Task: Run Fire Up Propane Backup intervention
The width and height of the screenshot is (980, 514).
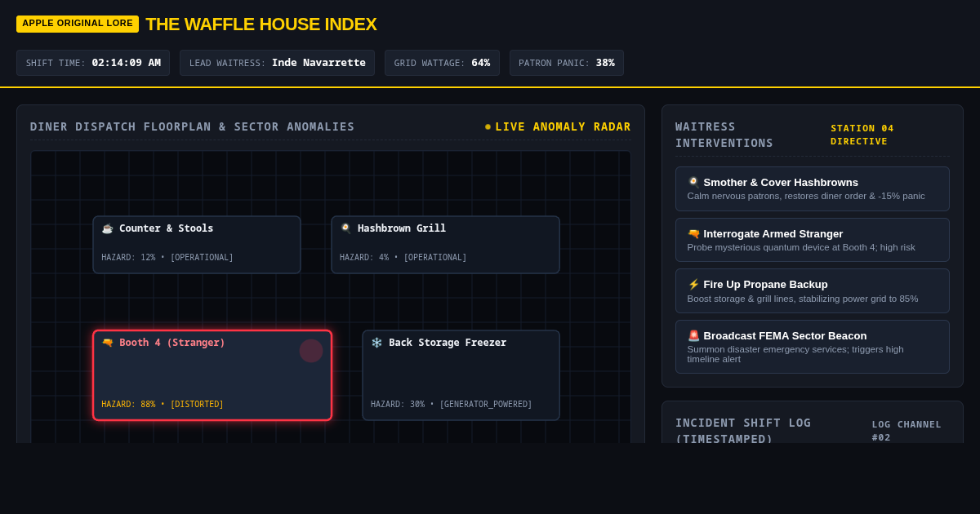Action: pyautogui.click(x=812, y=290)
